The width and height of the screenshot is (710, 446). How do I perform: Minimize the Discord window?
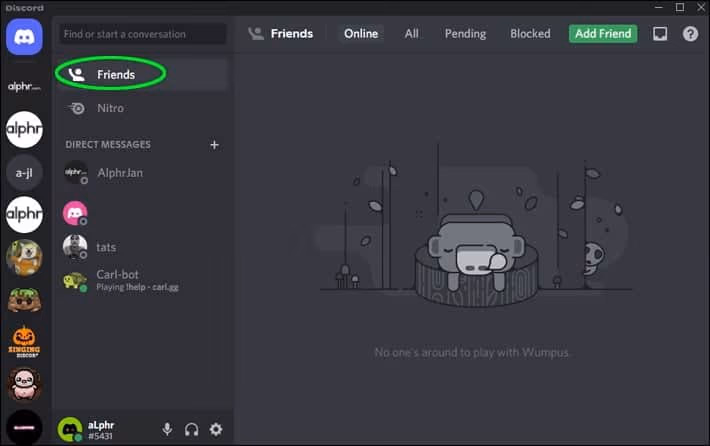tap(659, 7)
